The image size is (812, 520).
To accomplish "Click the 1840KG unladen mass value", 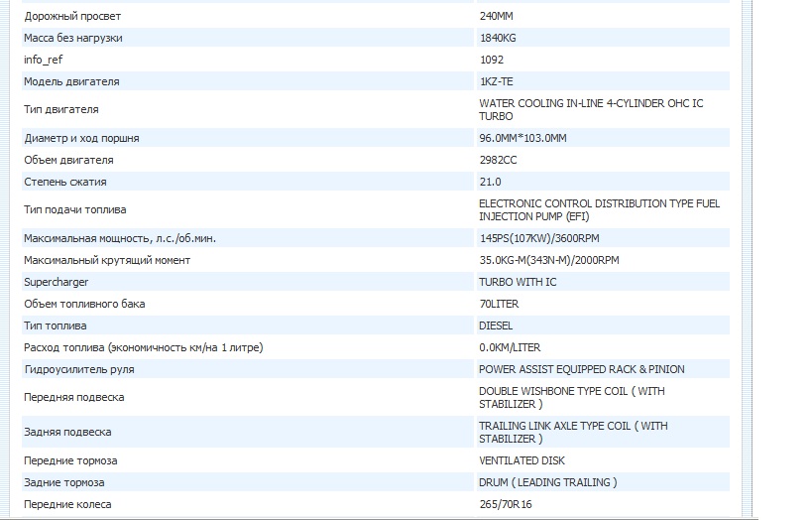I will coord(498,38).
